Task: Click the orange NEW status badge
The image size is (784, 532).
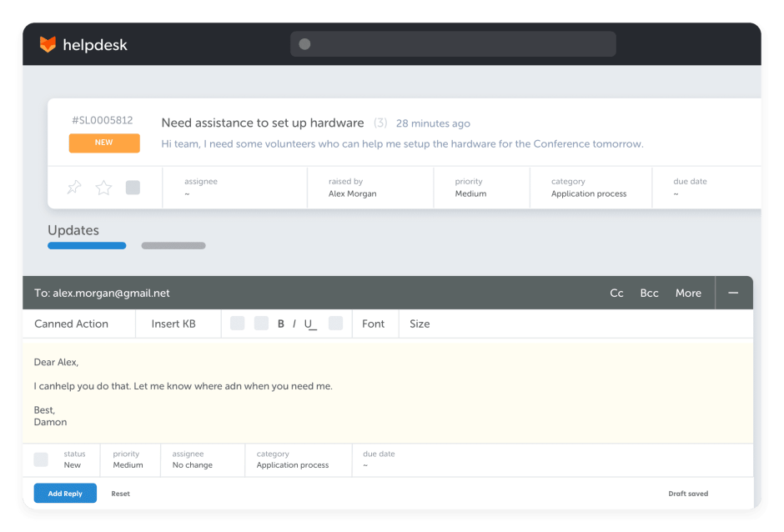Action: pyautogui.click(x=104, y=143)
